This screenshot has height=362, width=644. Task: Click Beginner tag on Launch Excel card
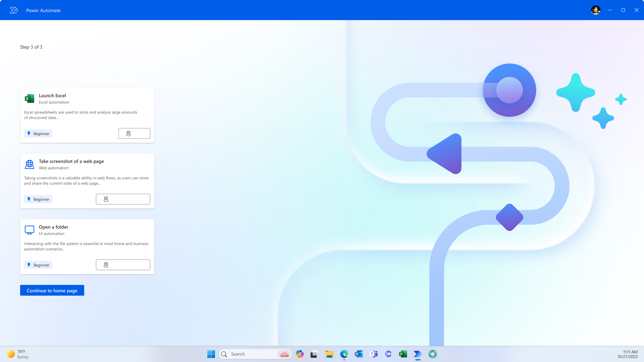(x=38, y=134)
